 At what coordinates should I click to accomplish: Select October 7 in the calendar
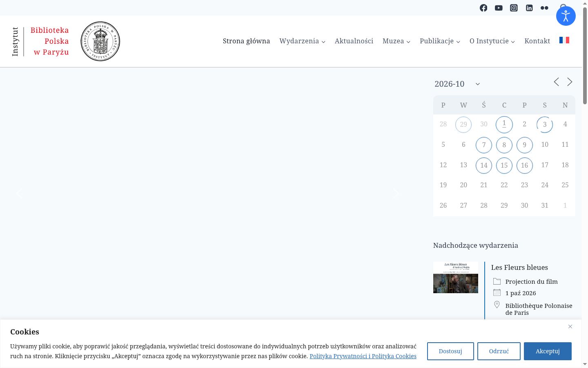click(484, 145)
